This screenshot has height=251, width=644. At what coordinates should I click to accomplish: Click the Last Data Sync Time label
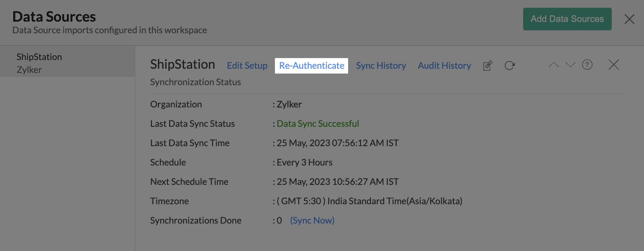pyautogui.click(x=190, y=143)
